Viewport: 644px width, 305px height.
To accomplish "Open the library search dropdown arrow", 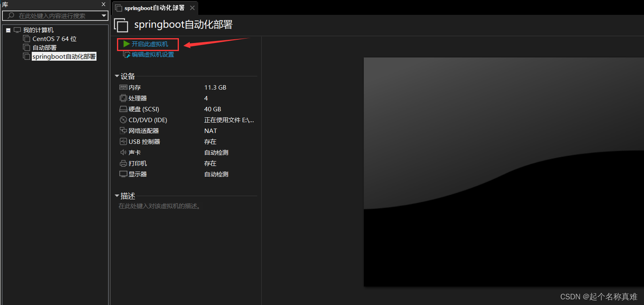I will click(104, 16).
